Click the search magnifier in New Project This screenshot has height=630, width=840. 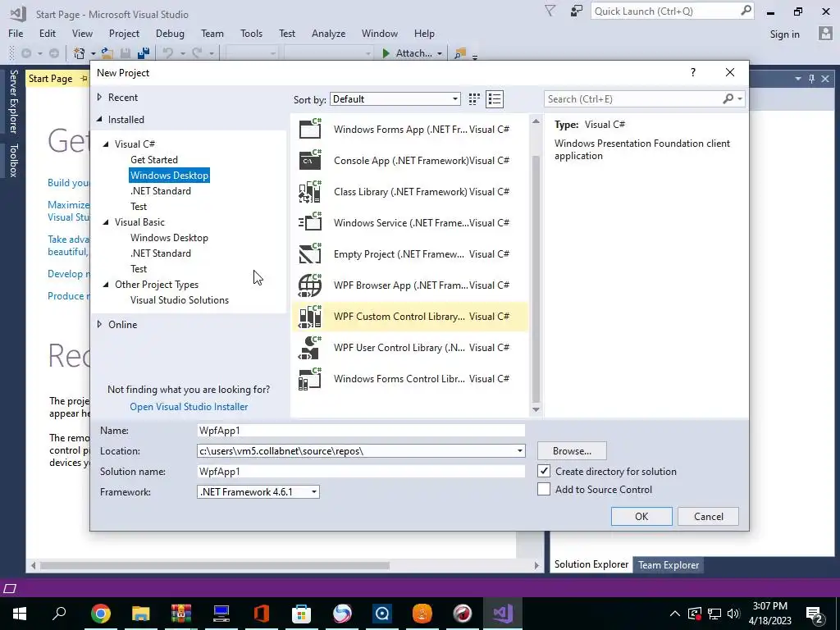[x=728, y=98]
